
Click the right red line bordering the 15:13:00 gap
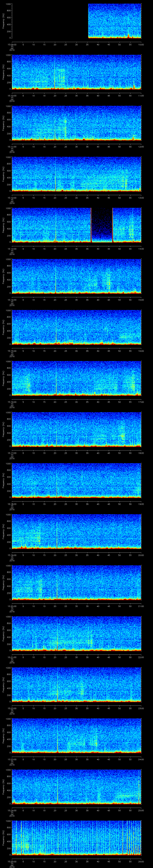pos(112,225)
